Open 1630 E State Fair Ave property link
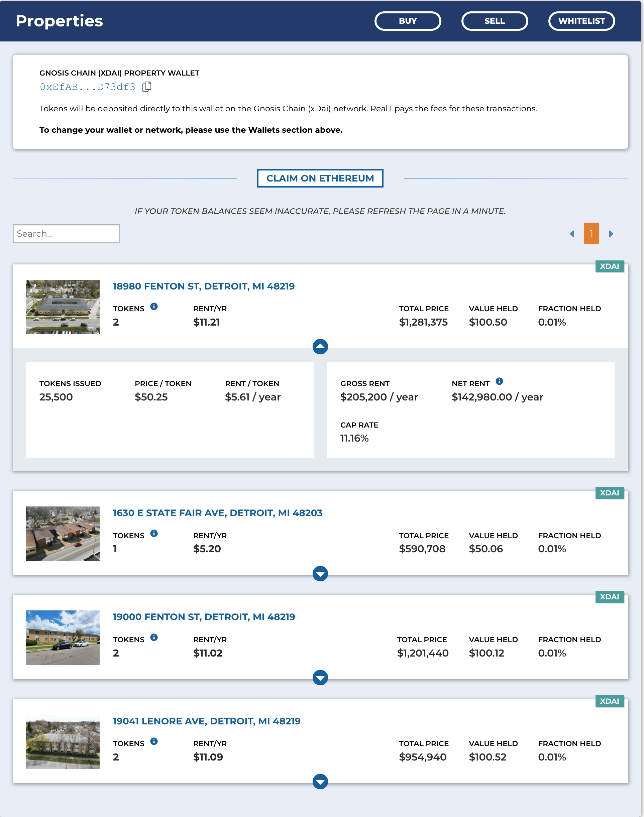This screenshot has height=817, width=644. coord(218,513)
